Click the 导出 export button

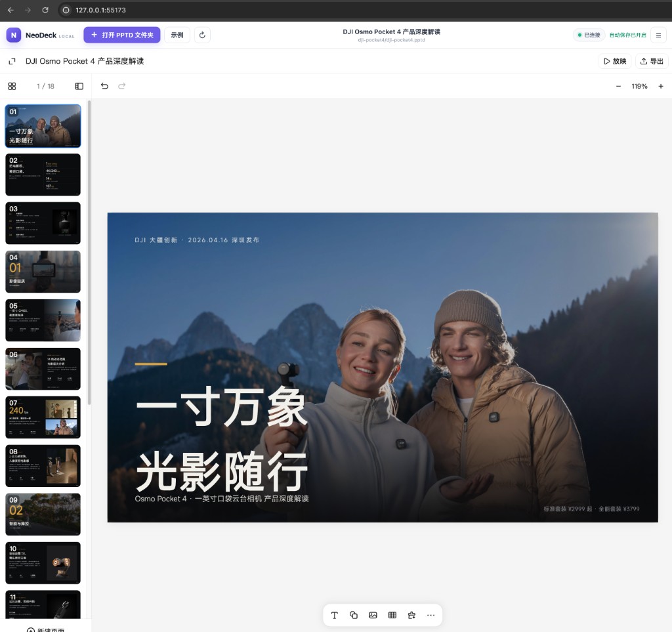[652, 61]
